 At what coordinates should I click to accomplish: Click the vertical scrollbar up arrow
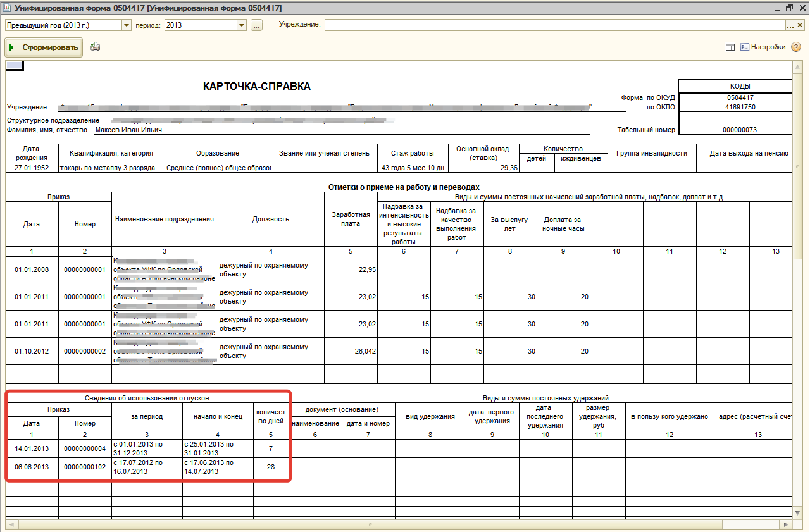pyautogui.click(x=799, y=66)
